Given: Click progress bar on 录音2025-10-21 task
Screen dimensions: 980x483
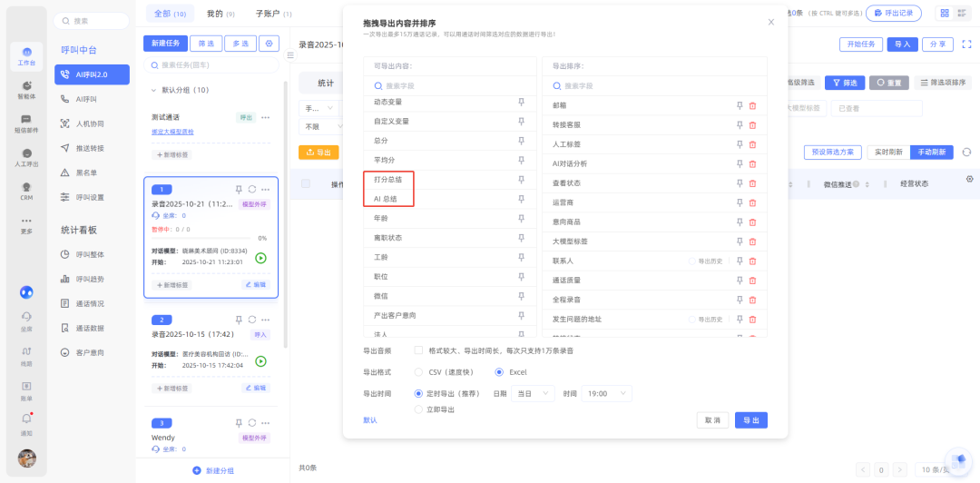Looking at the screenshot, I should click(x=204, y=238).
